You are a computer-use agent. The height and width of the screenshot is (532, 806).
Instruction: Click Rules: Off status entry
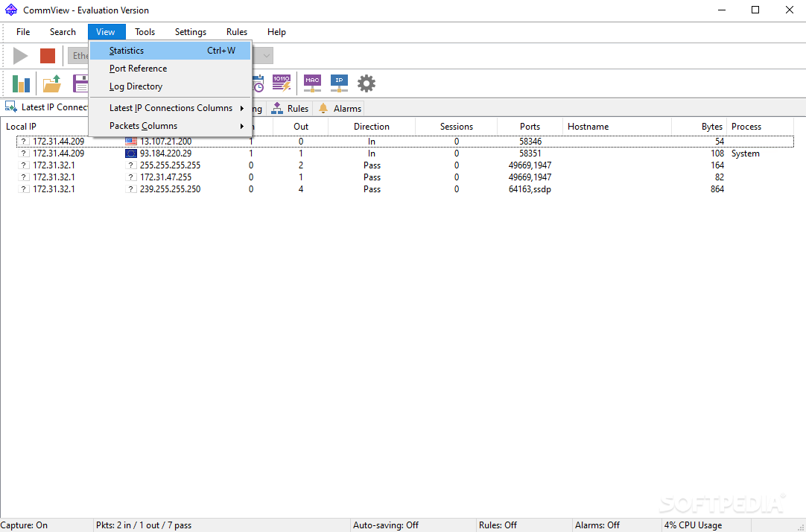pos(524,525)
